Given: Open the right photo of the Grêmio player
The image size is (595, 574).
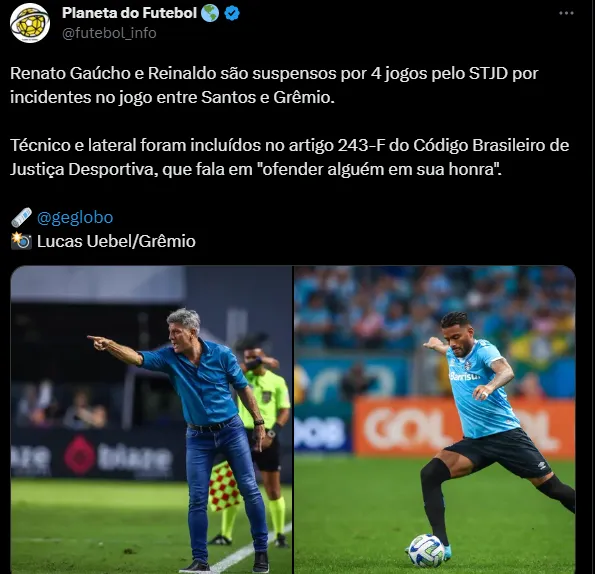Looking at the screenshot, I should (x=435, y=420).
